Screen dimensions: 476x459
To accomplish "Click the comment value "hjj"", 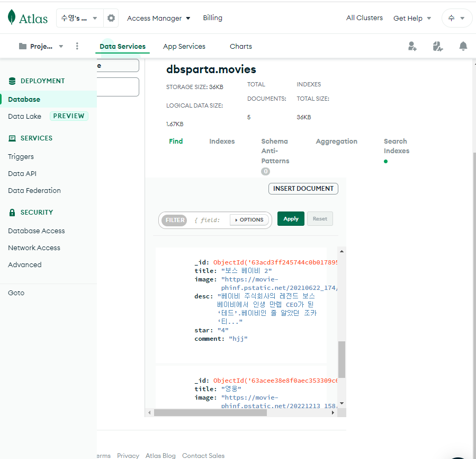I will click(238, 339).
